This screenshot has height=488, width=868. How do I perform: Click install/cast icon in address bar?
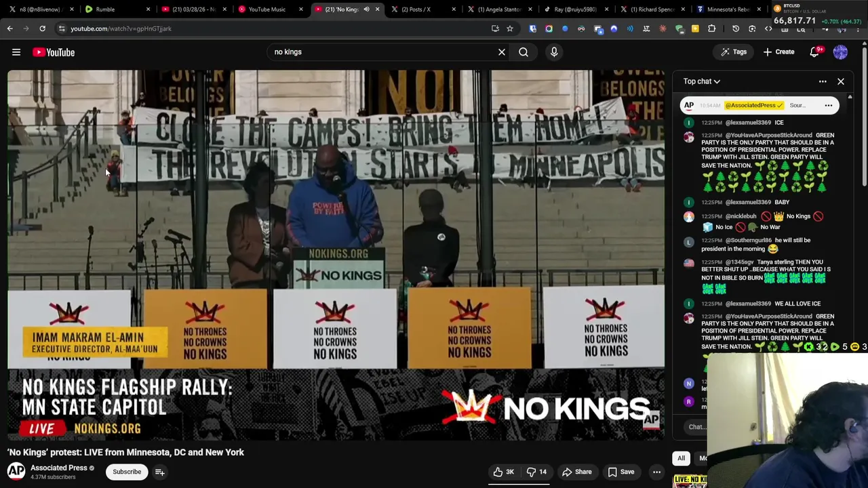(x=495, y=28)
